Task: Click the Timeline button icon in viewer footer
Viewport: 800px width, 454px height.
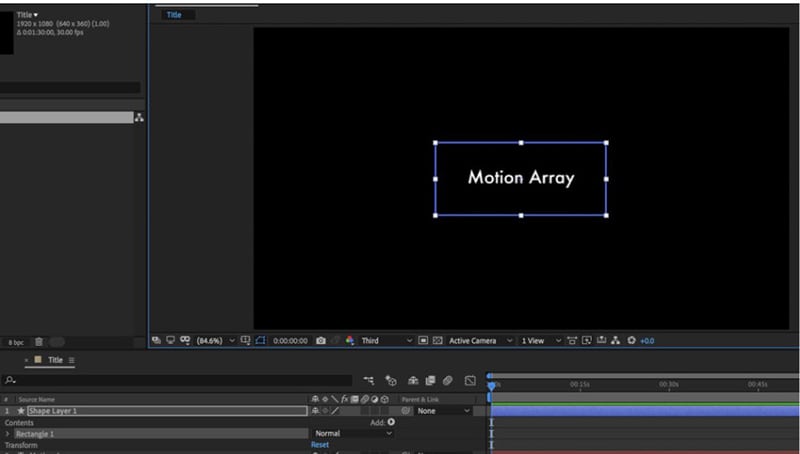Action: point(602,340)
